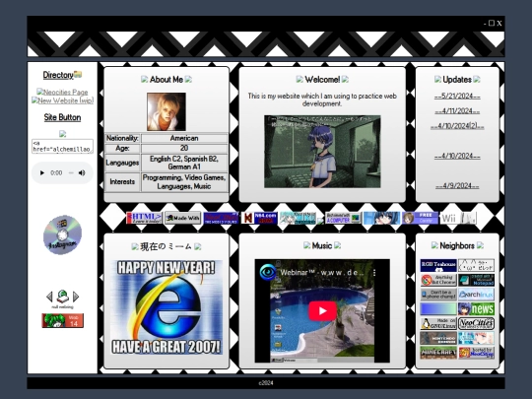The width and height of the screenshot is (532, 399).
Task: Play the Webinar YouTube video
Action: 322,310
